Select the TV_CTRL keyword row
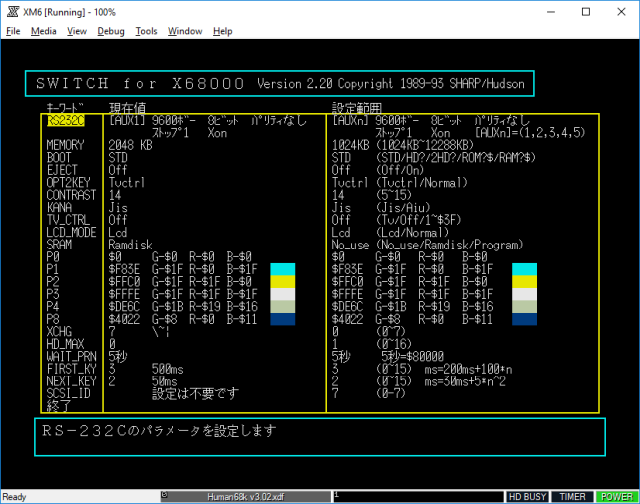The image size is (640, 504). [x=69, y=220]
